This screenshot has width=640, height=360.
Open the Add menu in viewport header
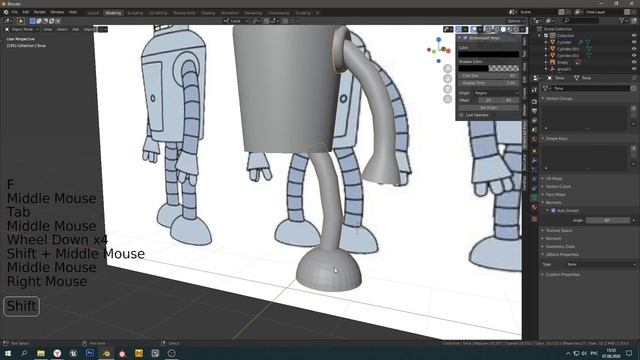(x=76, y=29)
